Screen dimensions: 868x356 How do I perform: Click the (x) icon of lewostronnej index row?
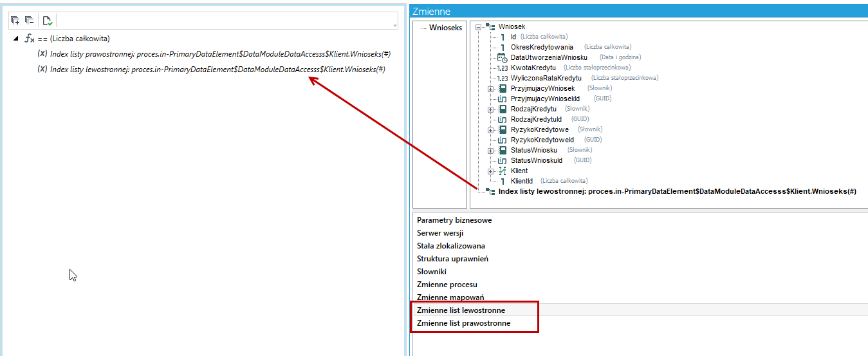point(42,70)
